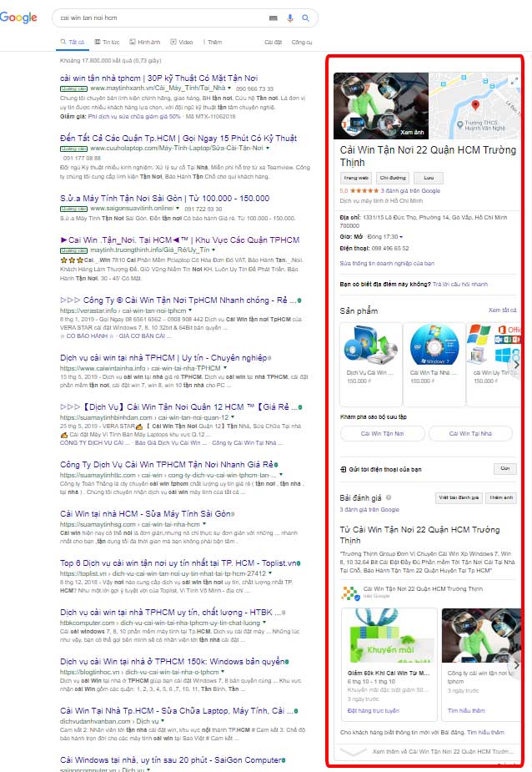This screenshot has width=532, height=772.
Task: Click the blue search magnifier button
Action: tap(306, 18)
